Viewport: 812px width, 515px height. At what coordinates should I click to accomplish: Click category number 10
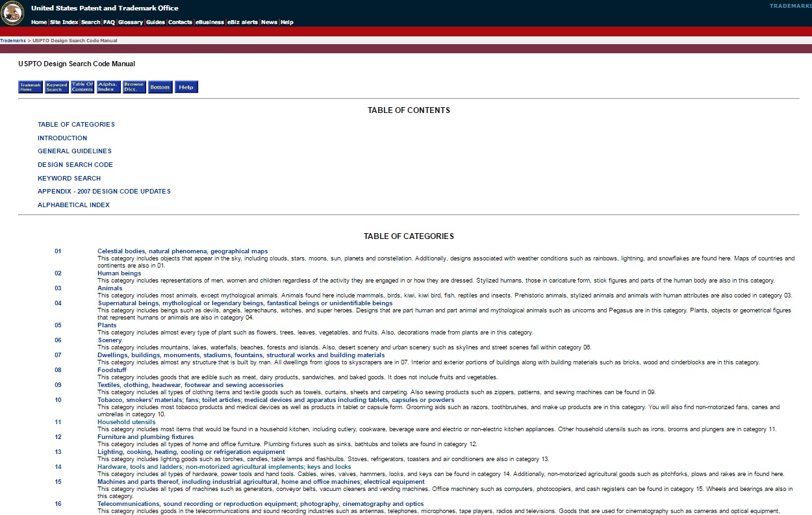coord(58,400)
